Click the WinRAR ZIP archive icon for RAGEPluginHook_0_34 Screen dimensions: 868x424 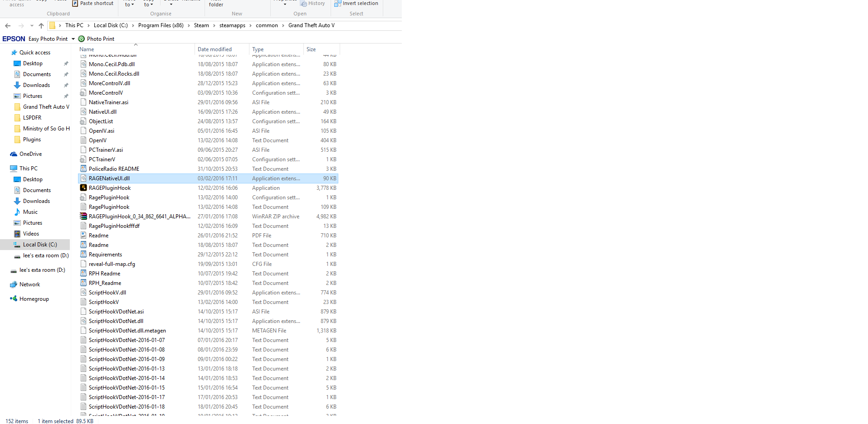click(83, 216)
